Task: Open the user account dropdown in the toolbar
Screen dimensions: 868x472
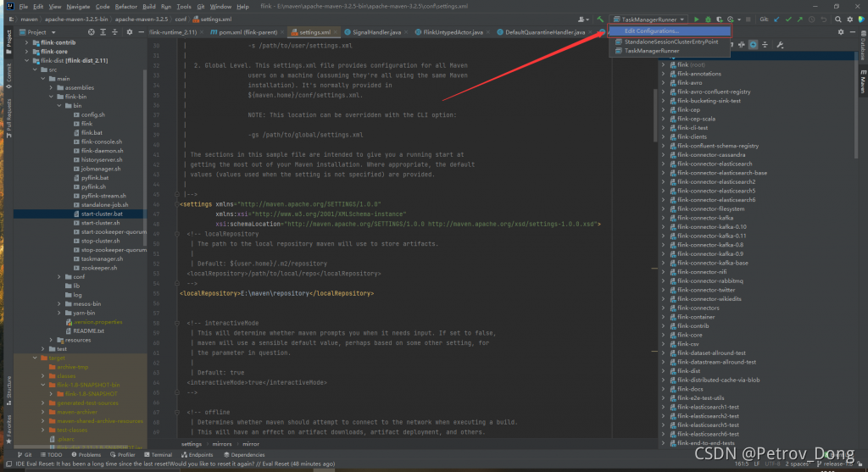Action: pyautogui.click(x=583, y=19)
